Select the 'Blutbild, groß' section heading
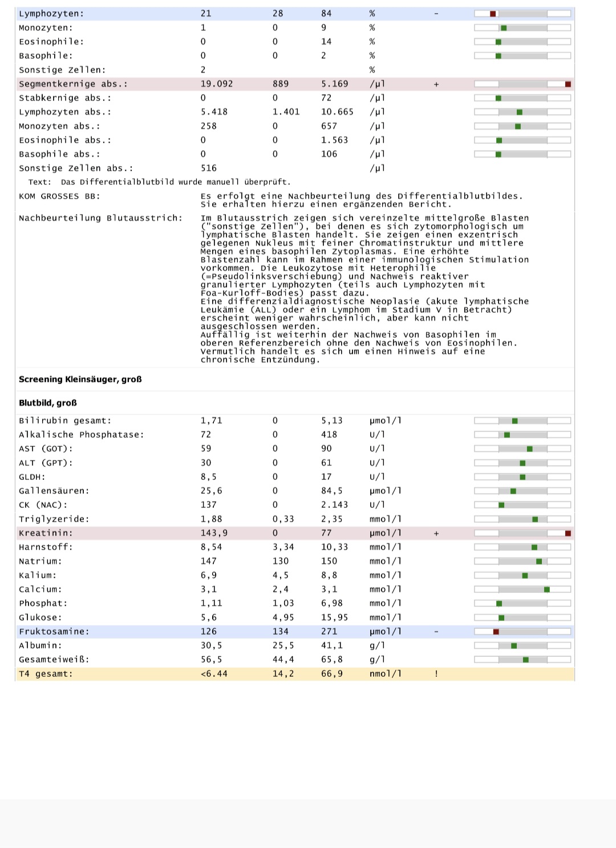 point(48,403)
